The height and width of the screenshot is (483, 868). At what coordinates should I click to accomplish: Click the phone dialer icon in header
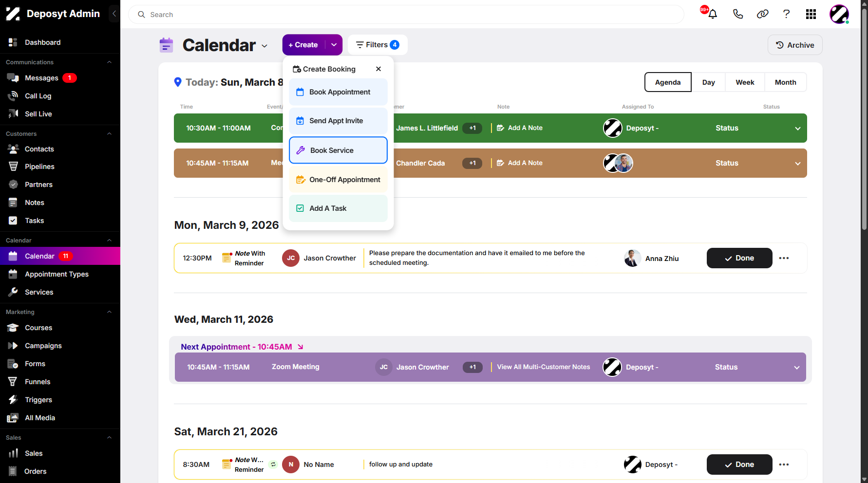coord(738,14)
